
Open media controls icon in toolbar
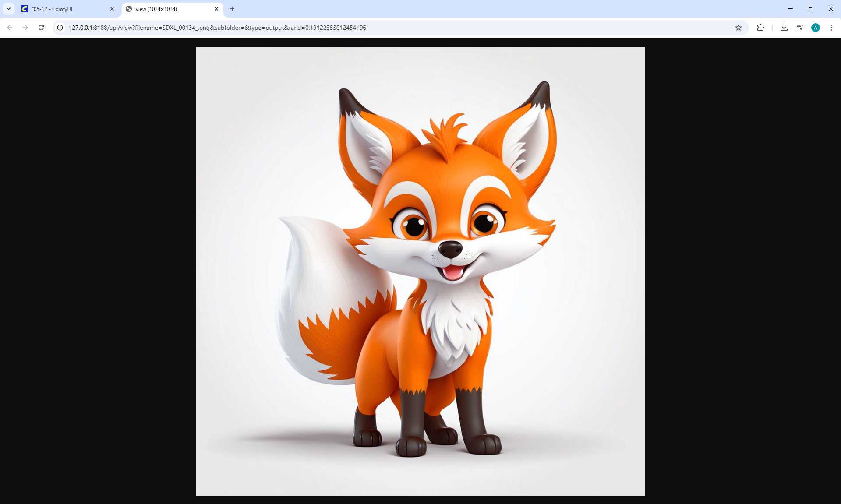800,28
